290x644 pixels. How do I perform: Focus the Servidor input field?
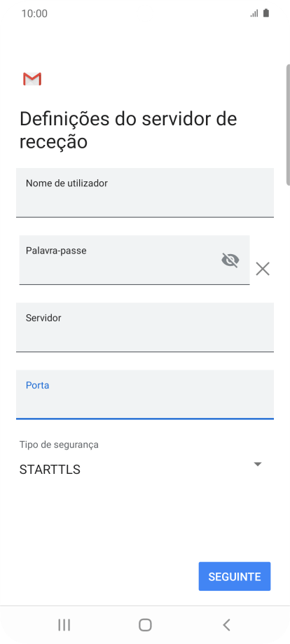[x=145, y=328]
